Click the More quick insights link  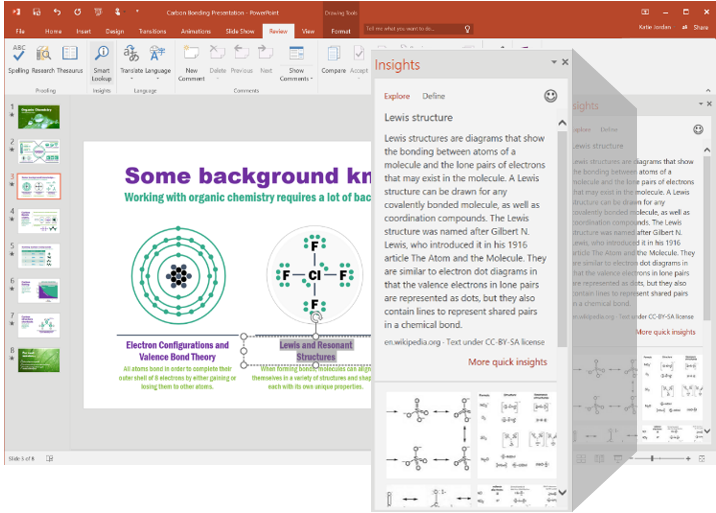[x=507, y=362]
